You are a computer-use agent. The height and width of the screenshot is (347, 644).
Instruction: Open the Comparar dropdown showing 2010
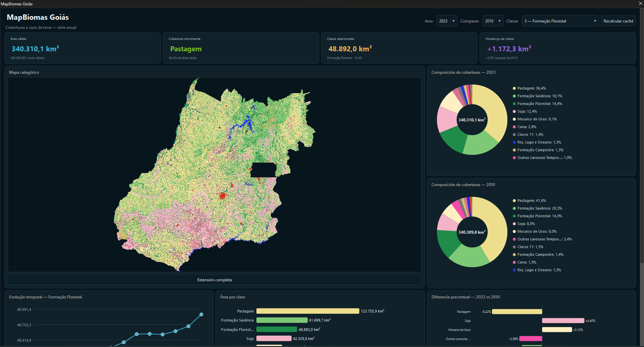(x=493, y=21)
